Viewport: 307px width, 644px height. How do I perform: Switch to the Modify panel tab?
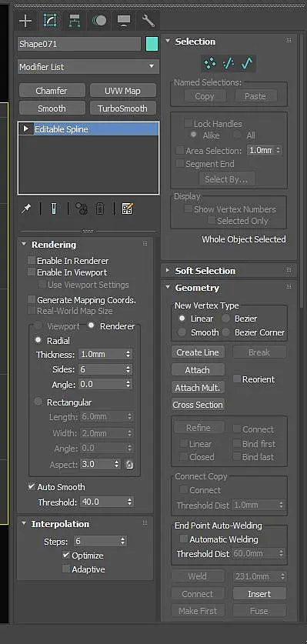click(50, 21)
